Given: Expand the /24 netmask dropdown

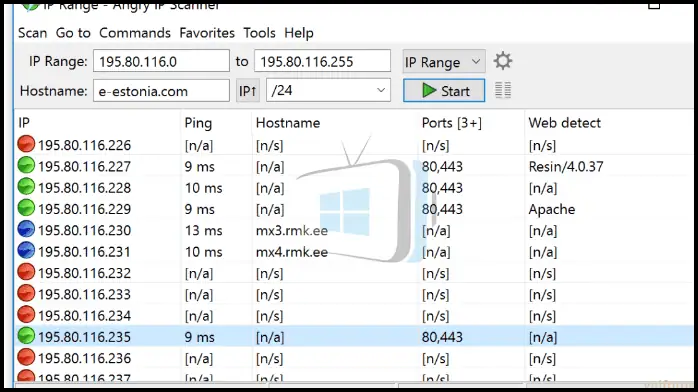Looking at the screenshot, I should click(329, 90).
